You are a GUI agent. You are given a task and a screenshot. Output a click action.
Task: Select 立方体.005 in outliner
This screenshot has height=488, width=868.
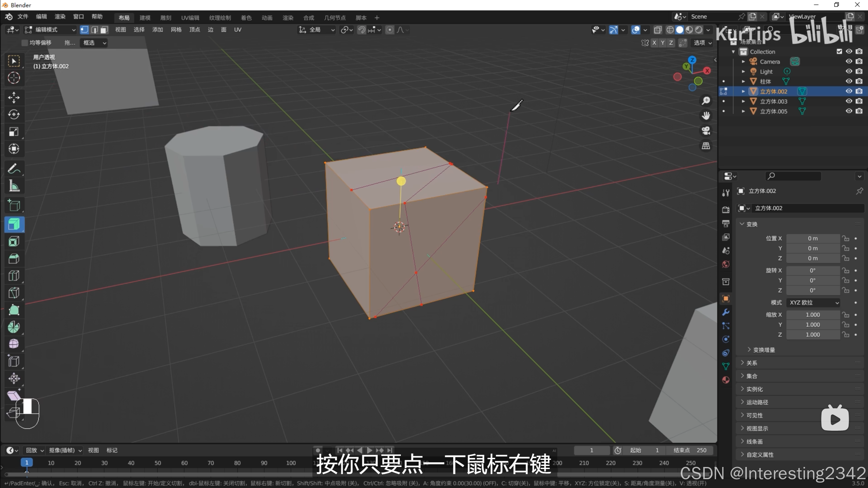pyautogui.click(x=773, y=111)
